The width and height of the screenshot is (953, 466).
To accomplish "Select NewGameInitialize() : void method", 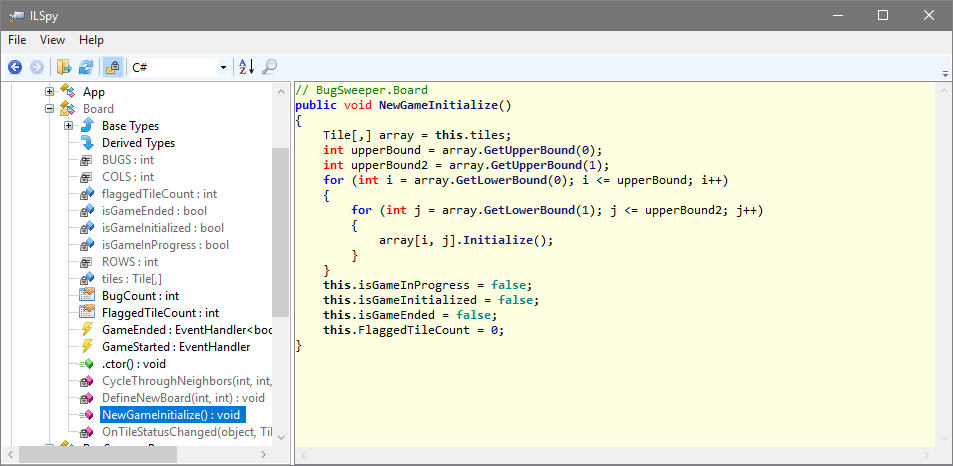I will 173,415.
